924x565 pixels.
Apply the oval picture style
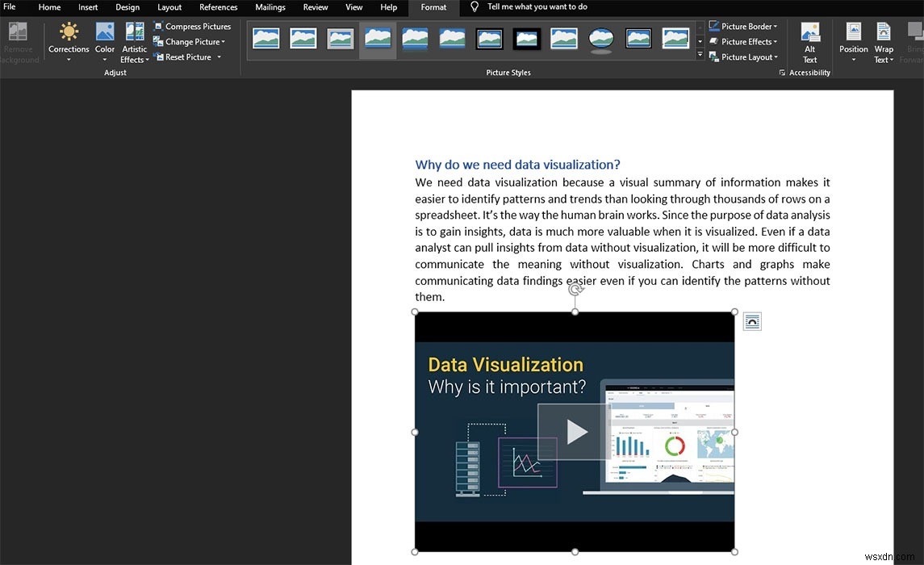(601, 39)
